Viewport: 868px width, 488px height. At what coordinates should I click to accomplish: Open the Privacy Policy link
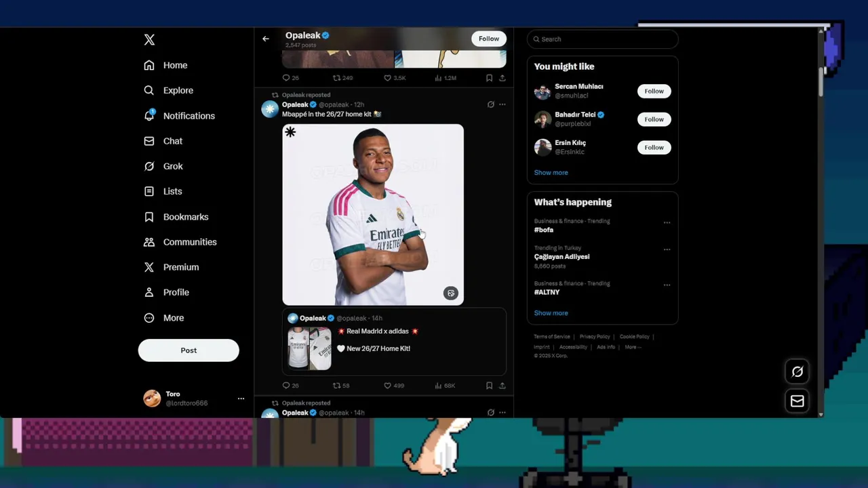[595, 337]
